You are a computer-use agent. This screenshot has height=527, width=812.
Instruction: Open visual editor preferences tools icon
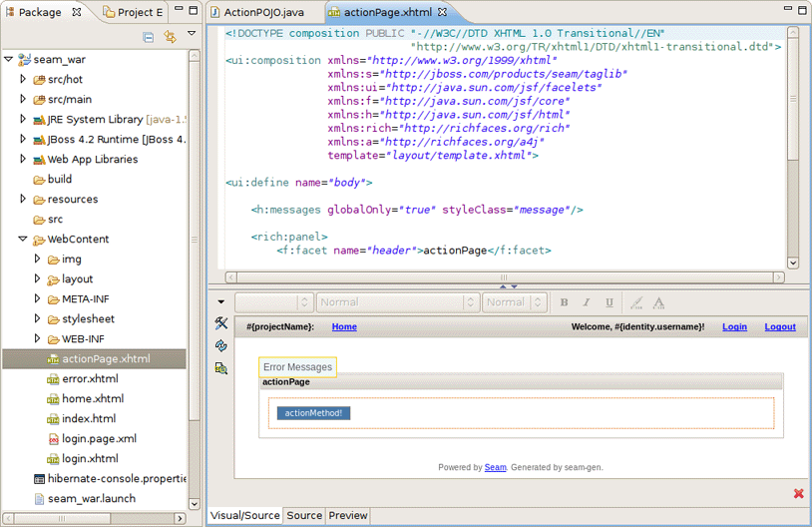point(221,324)
